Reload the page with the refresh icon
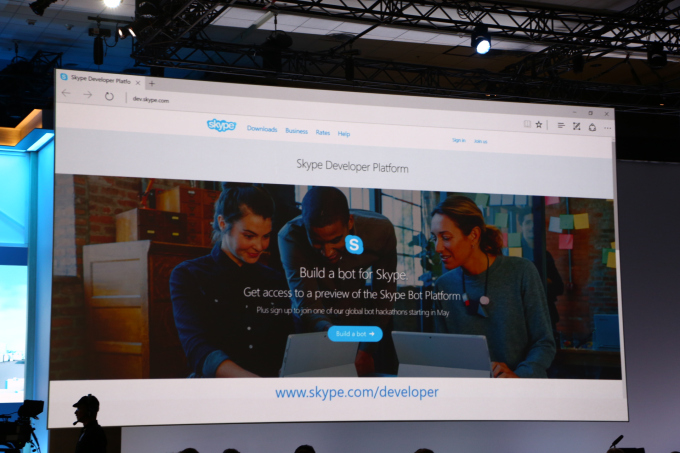 109,96
